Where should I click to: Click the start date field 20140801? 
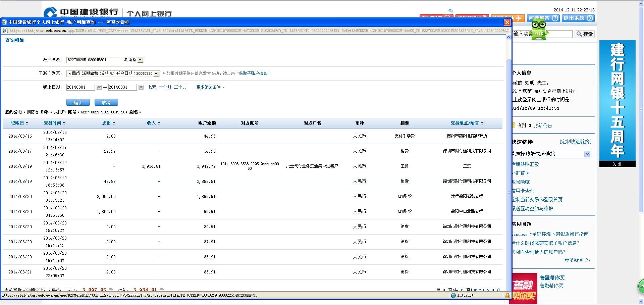[x=80, y=87]
